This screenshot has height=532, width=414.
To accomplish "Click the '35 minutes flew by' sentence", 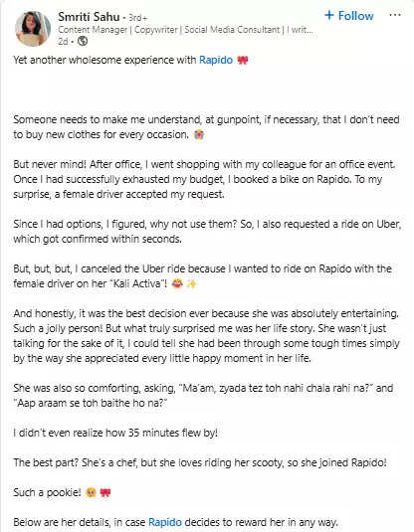I will 115,433.
